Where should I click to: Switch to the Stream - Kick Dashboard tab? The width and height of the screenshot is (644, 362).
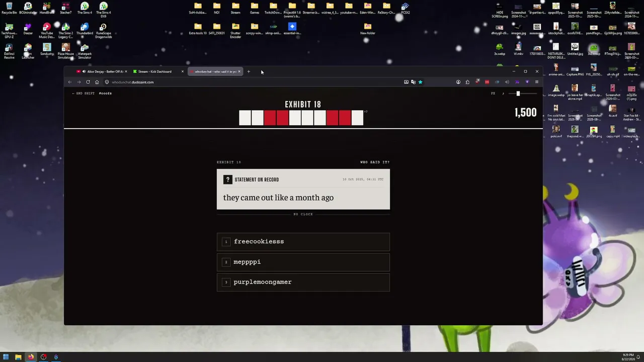pos(158,71)
